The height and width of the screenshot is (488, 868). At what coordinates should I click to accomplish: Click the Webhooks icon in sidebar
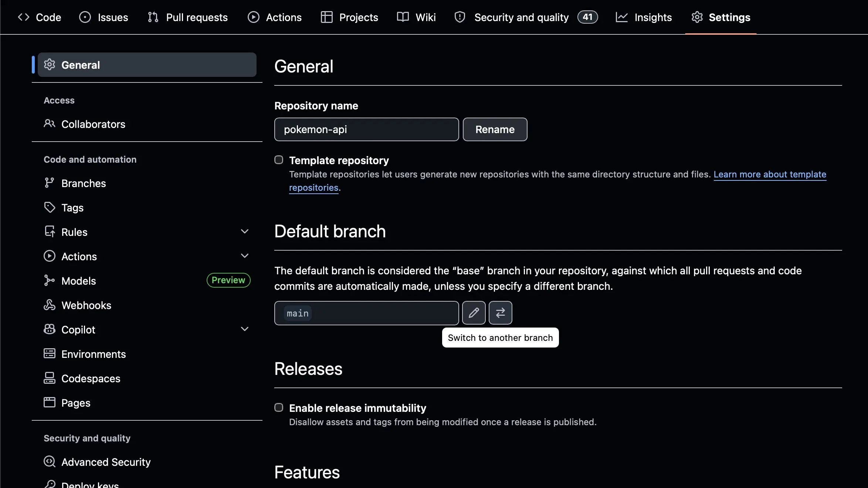[x=50, y=305]
